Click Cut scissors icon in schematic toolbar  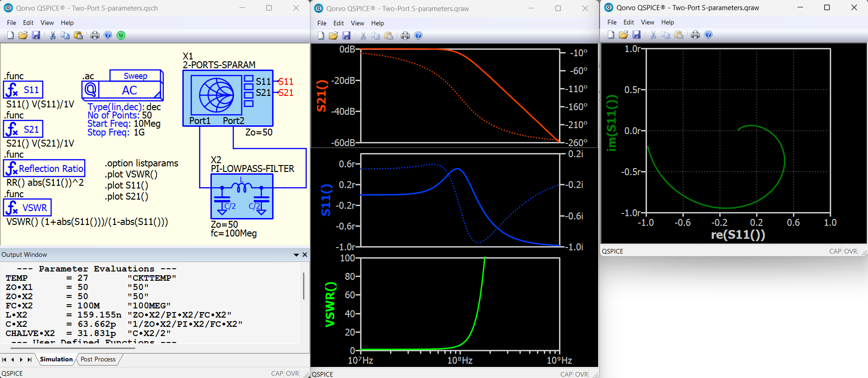[x=52, y=35]
